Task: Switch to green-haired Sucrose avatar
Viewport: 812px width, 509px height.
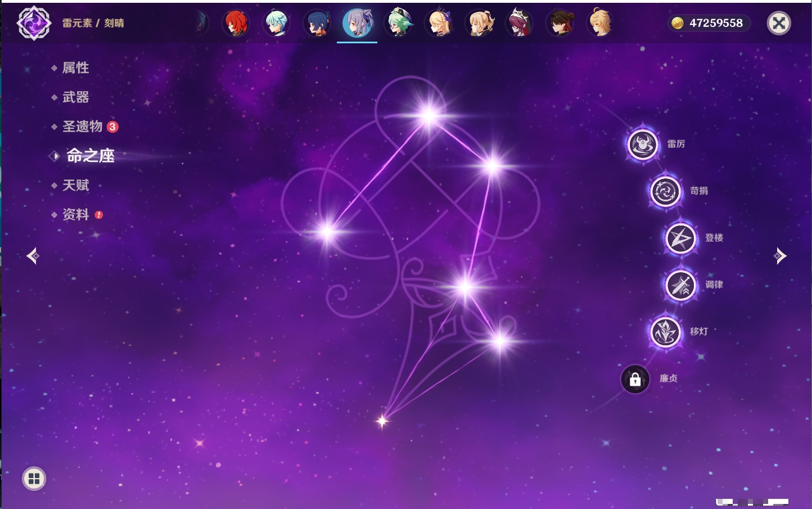Action: point(399,24)
